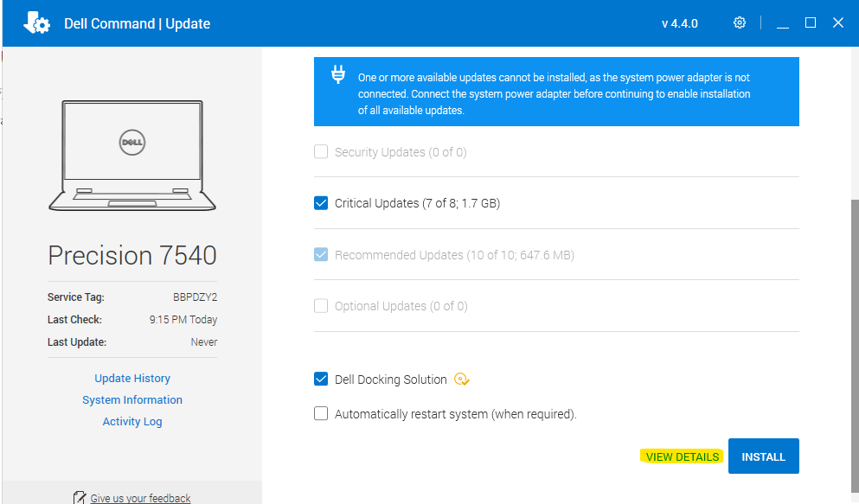The width and height of the screenshot is (859, 504).
Task: Click the power plug icon in banner
Action: click(338, 75)
